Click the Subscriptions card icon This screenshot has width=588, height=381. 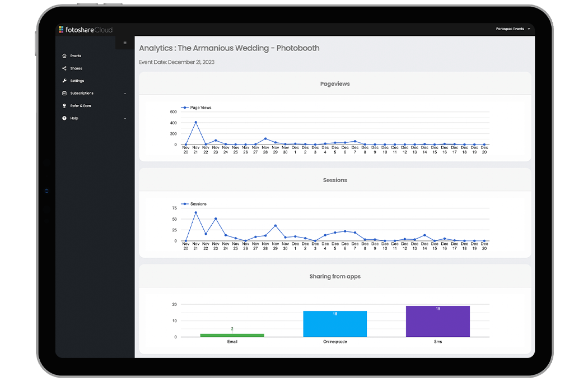click(x=63, y=93)
